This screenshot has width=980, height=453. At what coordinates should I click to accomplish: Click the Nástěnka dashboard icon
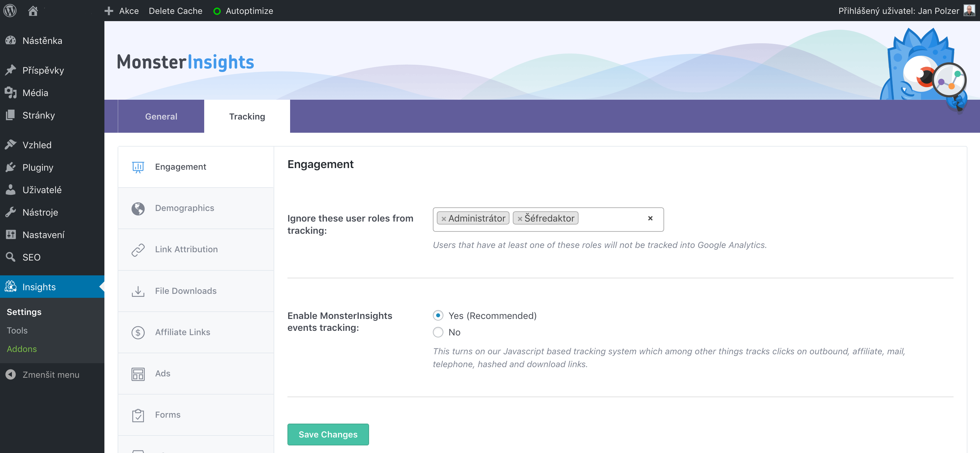tap(11, 40)
